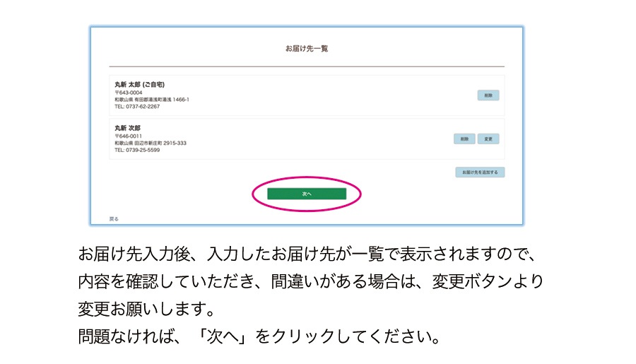Go back via the 戻る link
This screenshot has height=364, width=636.
click(x=114, y=219)
